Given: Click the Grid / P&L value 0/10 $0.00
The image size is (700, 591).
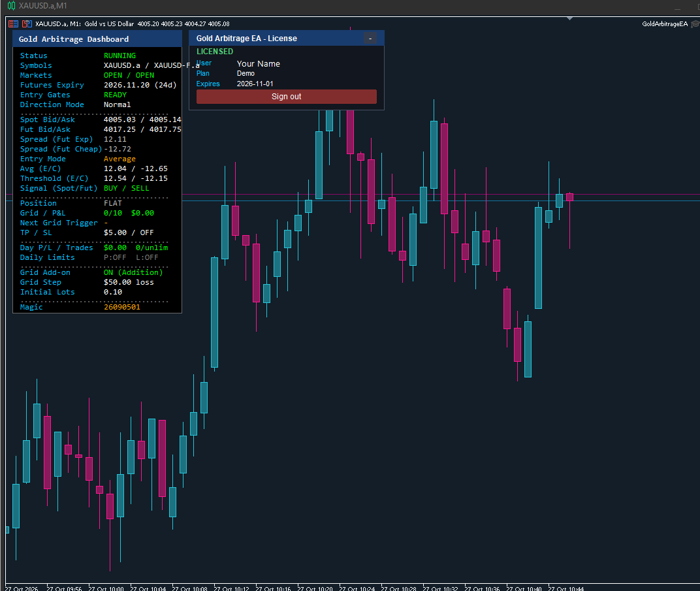Looking at the screenshot, I should click(x=129, y=213).
